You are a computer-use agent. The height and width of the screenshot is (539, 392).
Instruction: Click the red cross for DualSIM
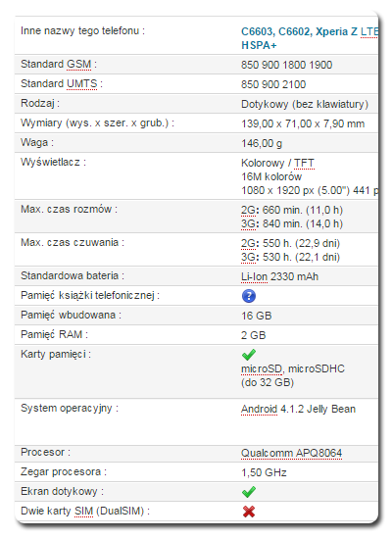pyautogui.click(x=249, y=512)
